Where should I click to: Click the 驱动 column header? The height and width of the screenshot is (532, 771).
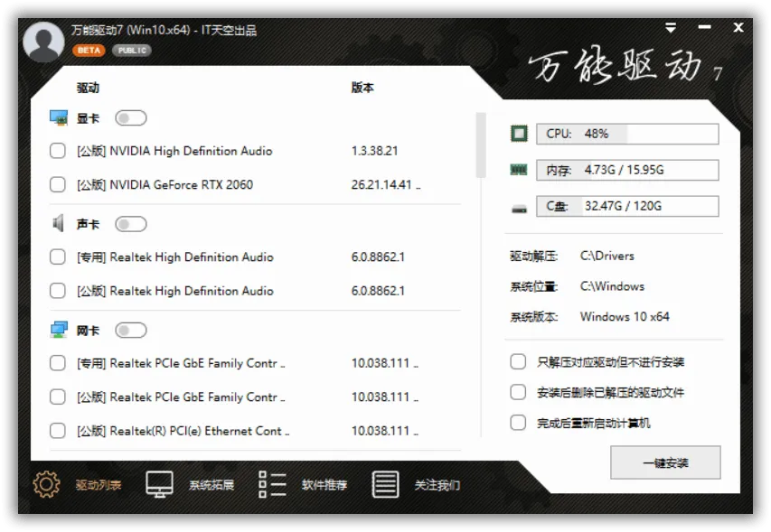(x=88, y=88)
